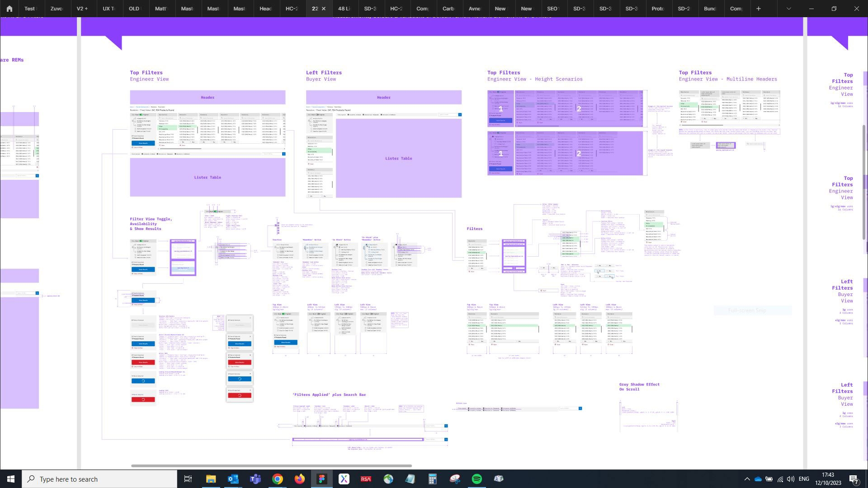Open Microsoft Teams from the taskbar
Image resolution: width=868 pixels, height=488 pixels.
tap(255, 479)
